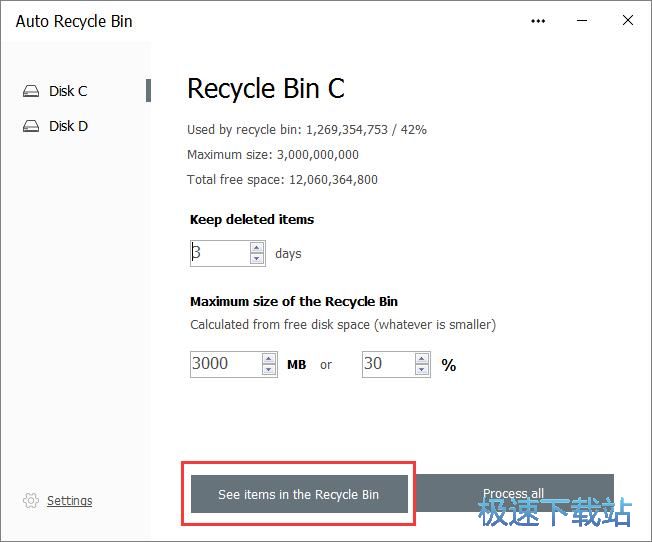The width and height of the screenshot is (652, 542).
Task: Increase maximum size in MB
Action: point(269,358)
